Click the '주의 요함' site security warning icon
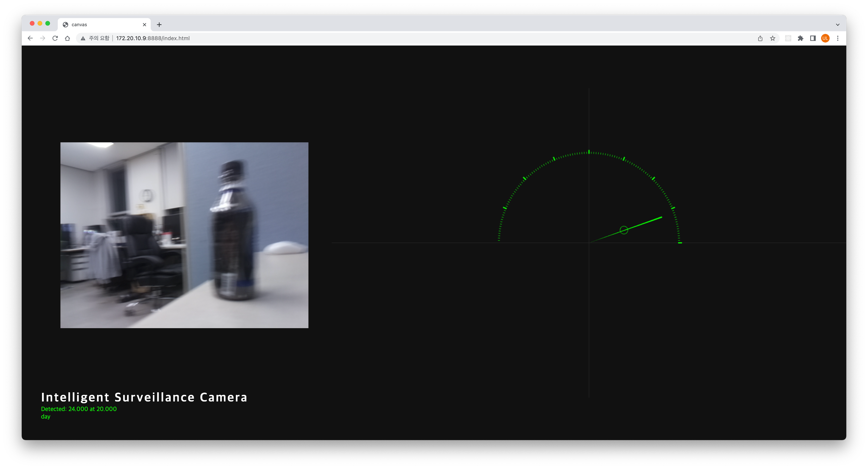Image resolution: width=868 pixels, height=469 pixels. pos(83,38)
